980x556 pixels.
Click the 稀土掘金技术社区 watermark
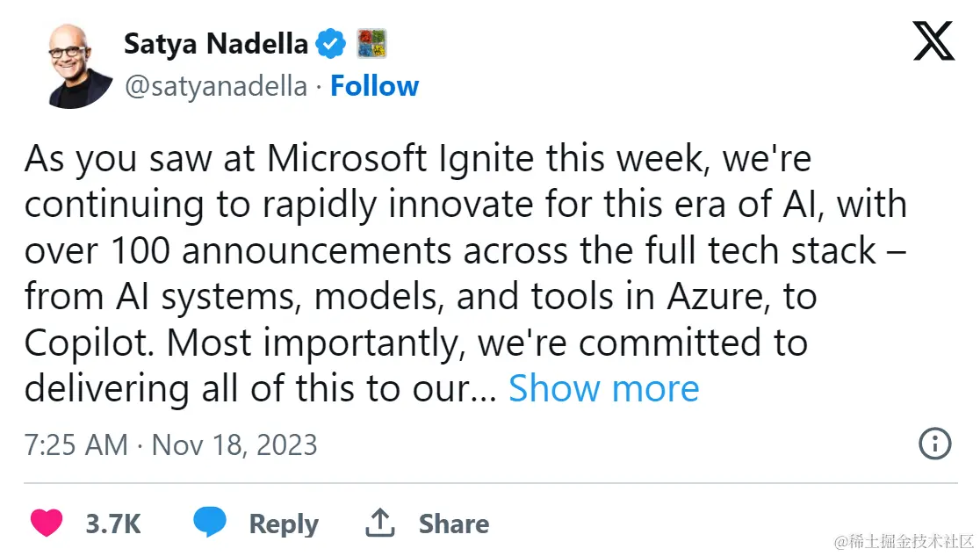coord(904,540)
